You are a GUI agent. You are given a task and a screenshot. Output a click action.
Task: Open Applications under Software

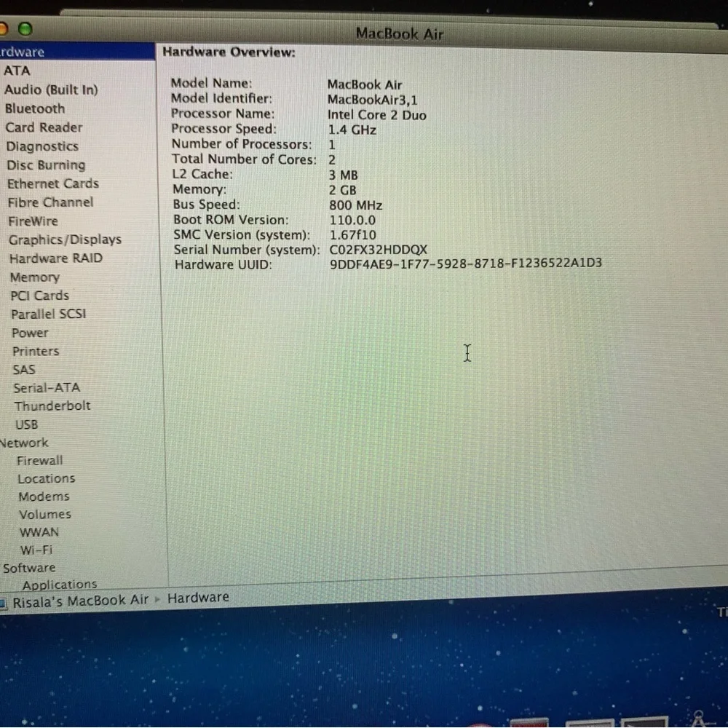pyautogui.click(x=60, y=585)
